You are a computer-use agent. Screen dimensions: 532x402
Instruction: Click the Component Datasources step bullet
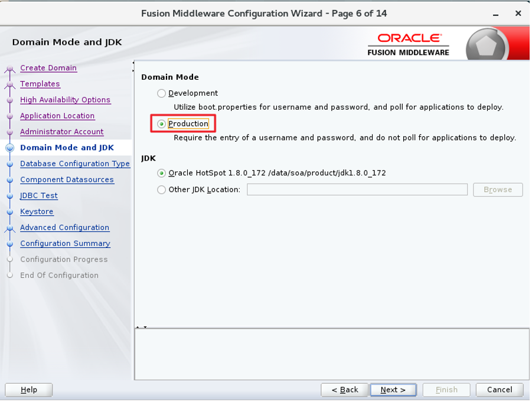click(x=10, y=180)
